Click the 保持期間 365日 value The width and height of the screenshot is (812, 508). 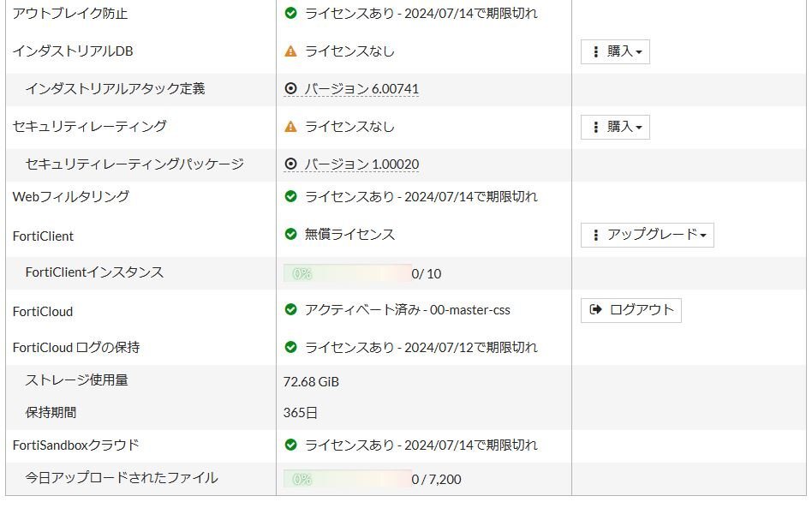point(301,413)
